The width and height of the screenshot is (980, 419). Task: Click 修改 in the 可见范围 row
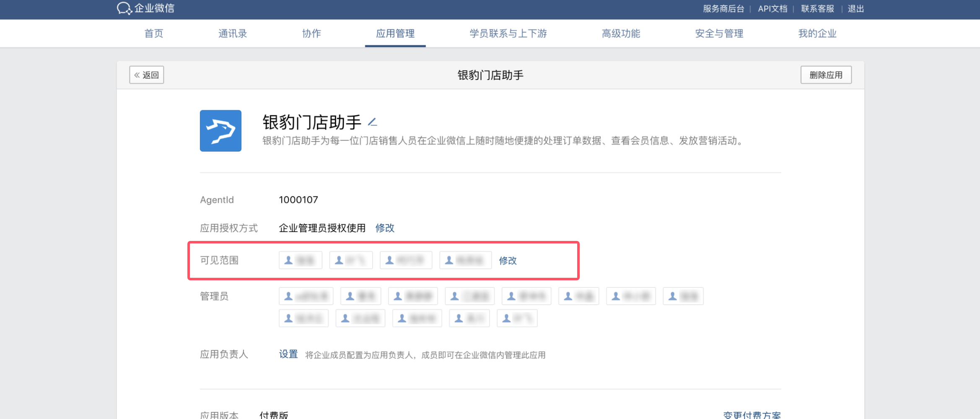[x=508, y=261]
